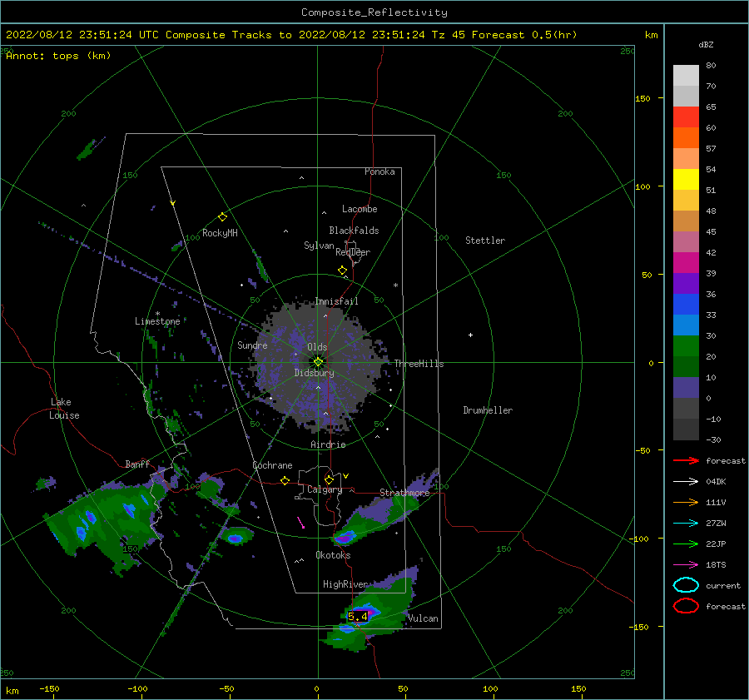The width and height of the screenshot is (749, 700).
Task: Click the red forecast arrow in legend
Action: coord(686,460)
